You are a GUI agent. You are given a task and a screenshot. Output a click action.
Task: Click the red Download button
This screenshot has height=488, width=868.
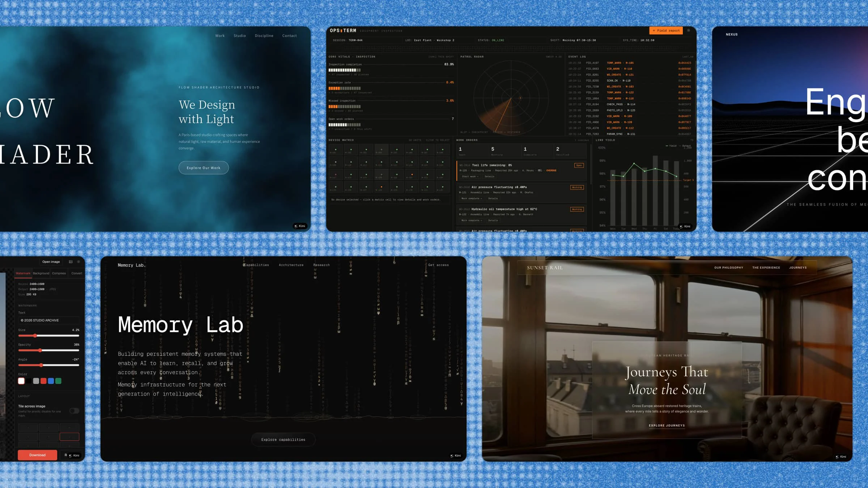click(x=37, y=455)
